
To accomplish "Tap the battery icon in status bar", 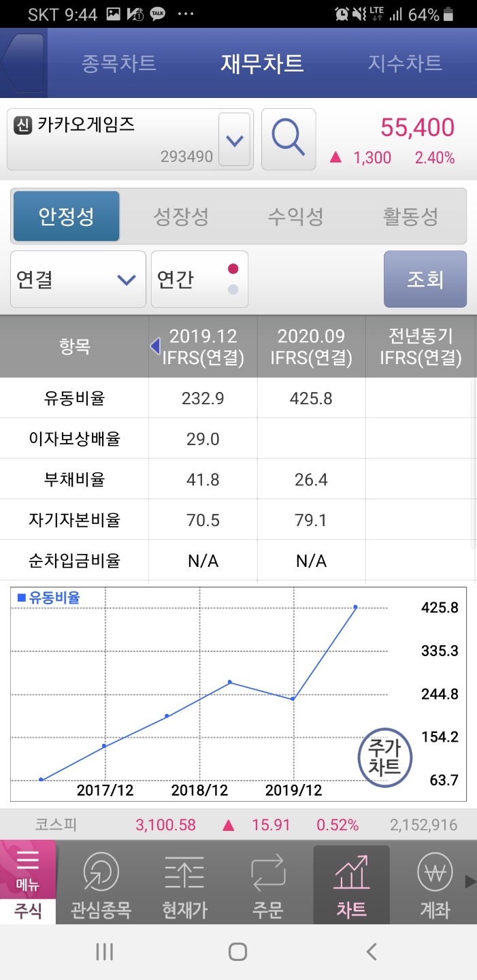I will (448, 14).
